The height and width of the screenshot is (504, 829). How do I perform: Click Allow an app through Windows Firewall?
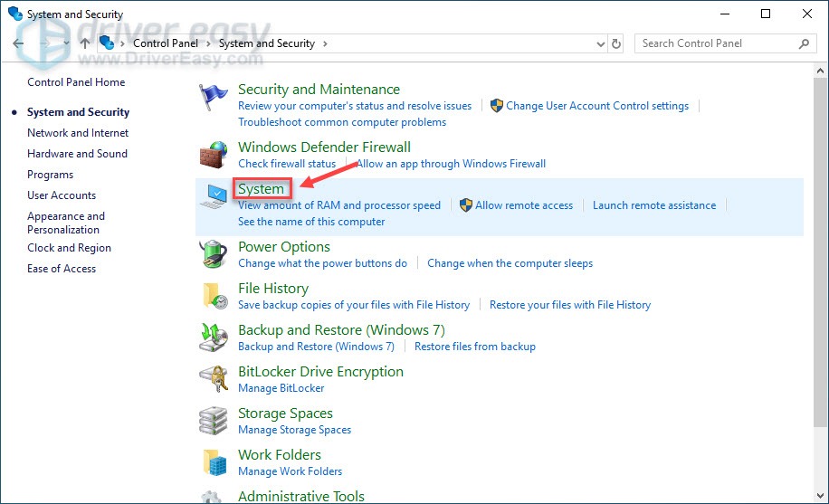452,164
